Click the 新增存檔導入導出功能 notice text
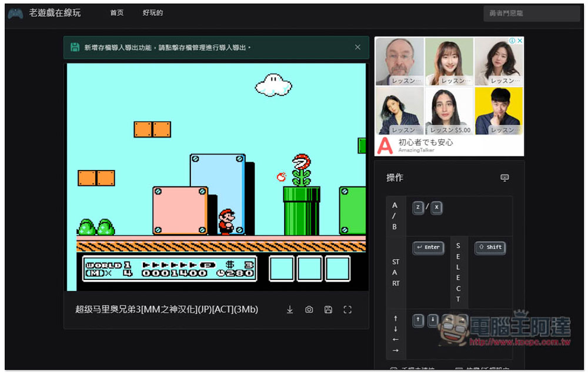Screen dimensions: 588x374 [x=168, y=48]
